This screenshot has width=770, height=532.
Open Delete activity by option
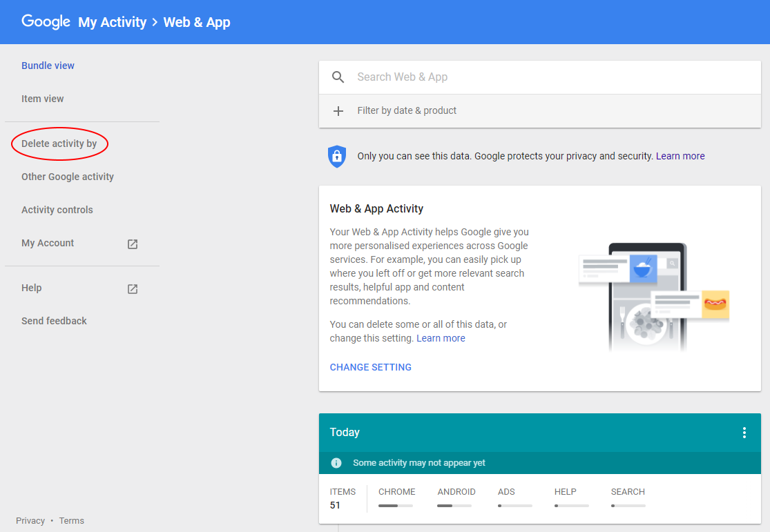click(x=59, y=144)
